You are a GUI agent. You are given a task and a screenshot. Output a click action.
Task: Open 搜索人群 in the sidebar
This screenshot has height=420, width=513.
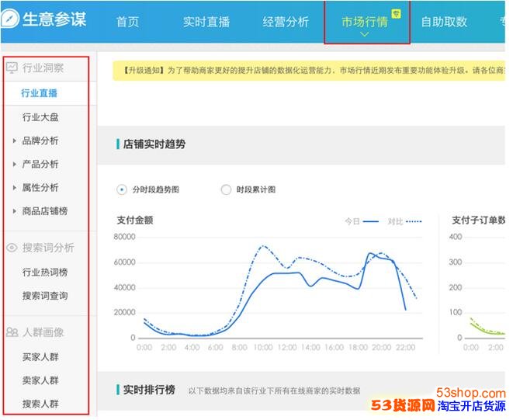click(40, 404)
